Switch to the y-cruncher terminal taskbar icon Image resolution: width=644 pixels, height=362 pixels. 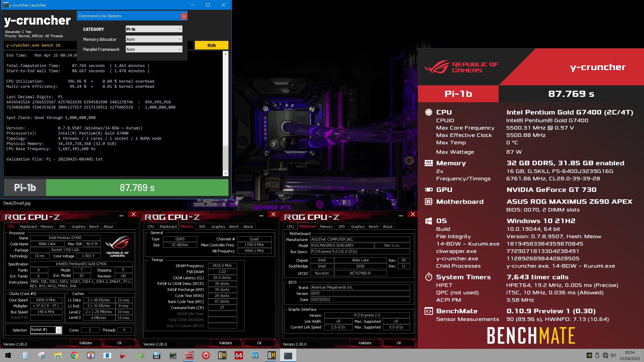tap(288, 355)
